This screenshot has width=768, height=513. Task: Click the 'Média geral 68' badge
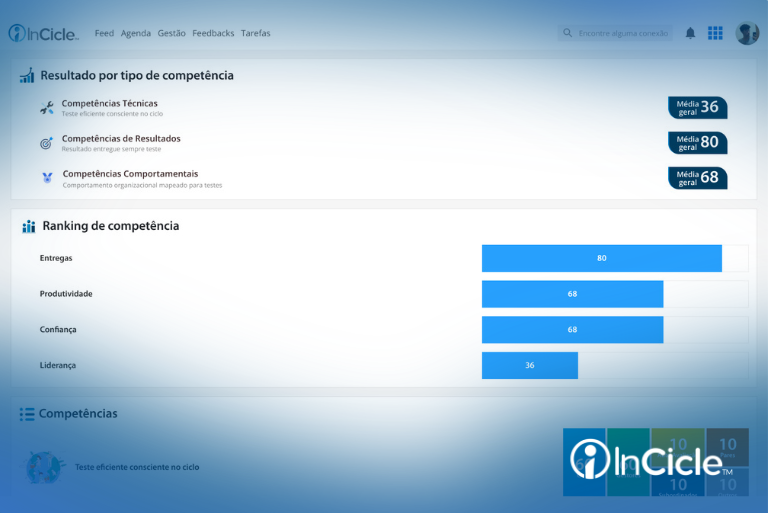[x=697, y=178]
